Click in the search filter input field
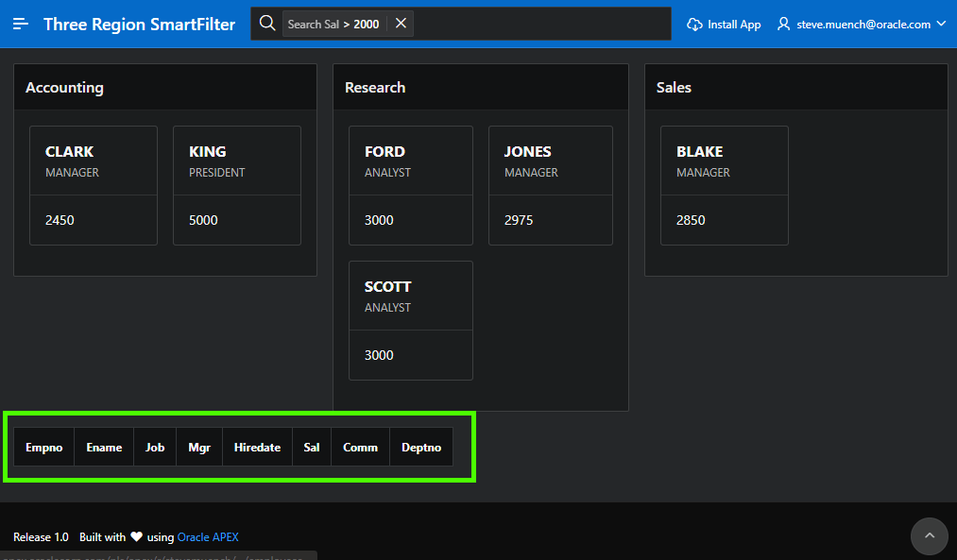This screenshot has width=957, height=560. pyautogui.click(x=540, y=24)
